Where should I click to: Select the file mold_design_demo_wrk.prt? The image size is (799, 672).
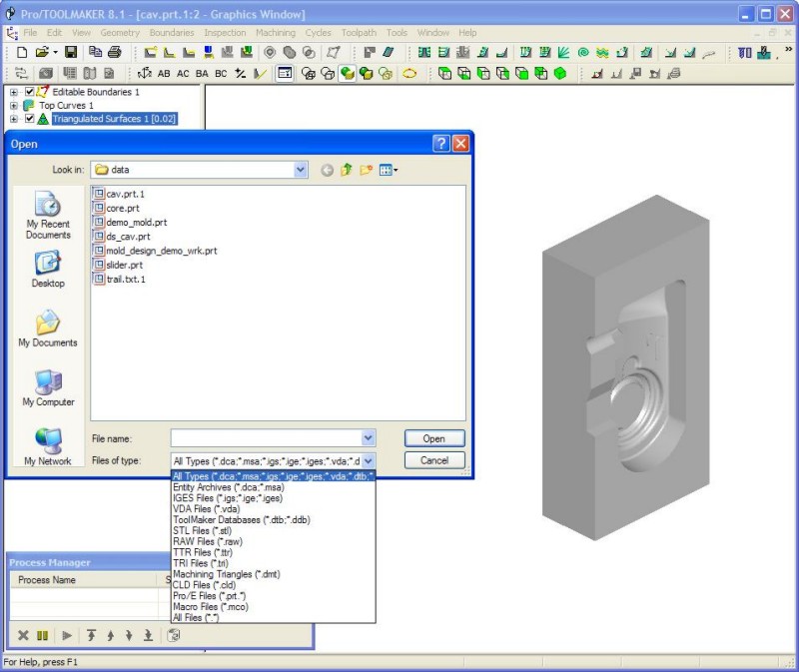tap(156, 251)
